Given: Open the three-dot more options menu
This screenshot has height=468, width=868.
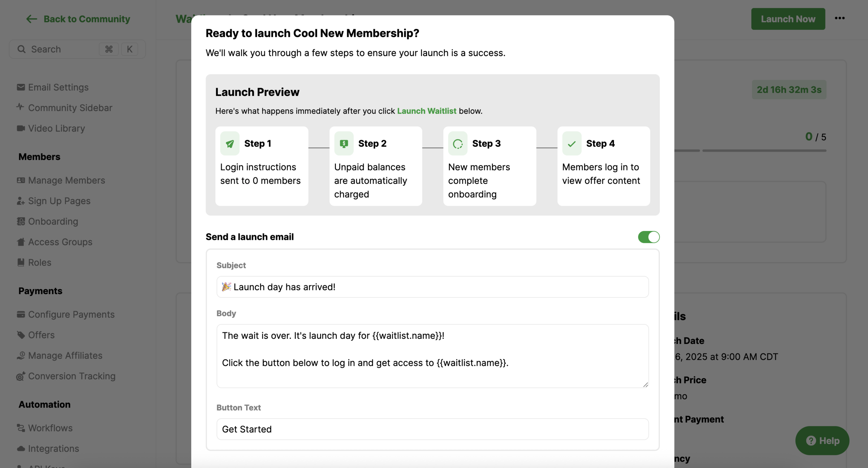Looking at the screenshot, I should point(839,18).
